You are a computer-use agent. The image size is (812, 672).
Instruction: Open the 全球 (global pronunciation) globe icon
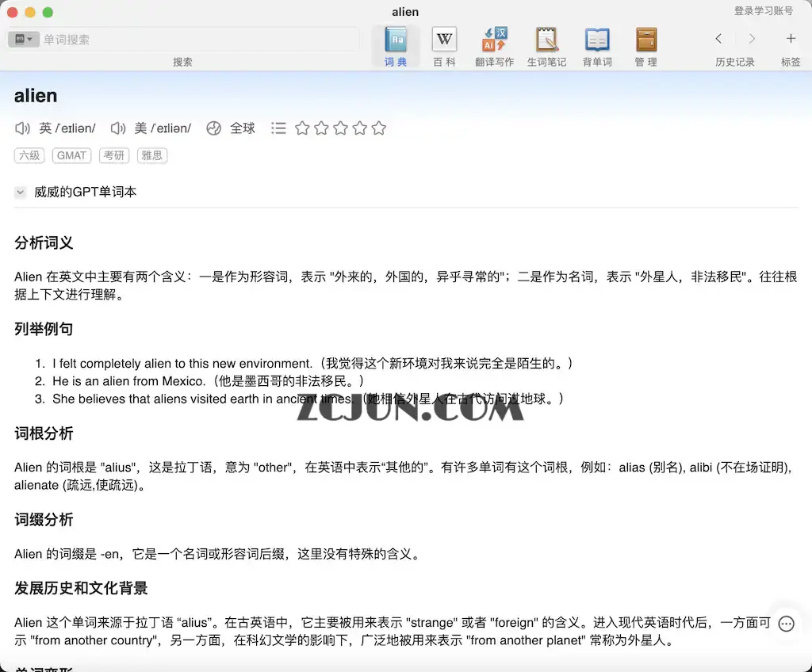tap(213, 128)
